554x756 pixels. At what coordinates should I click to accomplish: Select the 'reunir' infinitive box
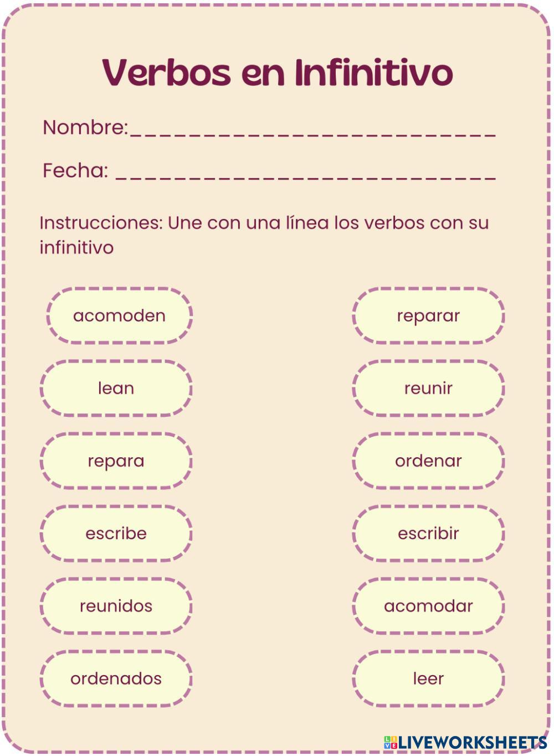click(428, 389)
